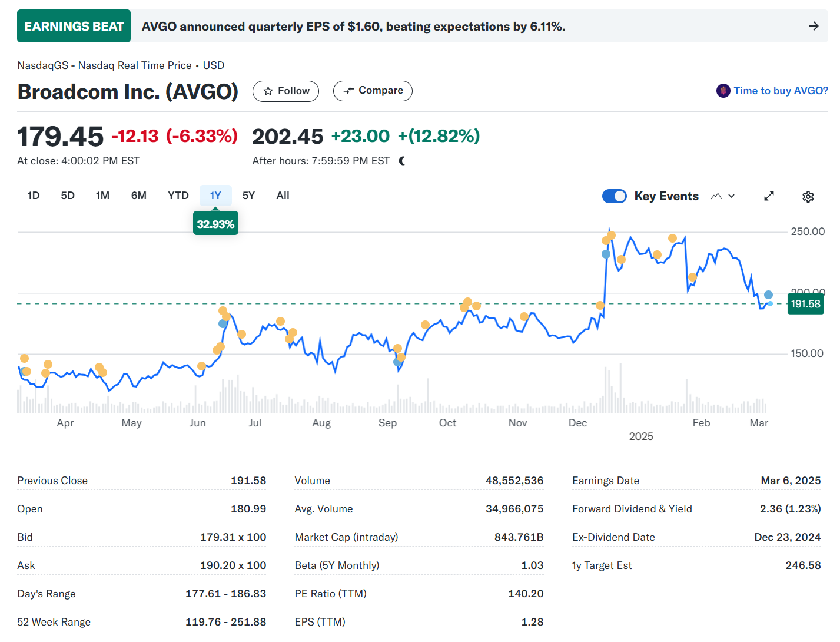Image resolution: width=840 pixels, height=642 pixels.
Task: Click the Volume value 48,552,536
Action: pyautogui.click(x=514, y=481)
